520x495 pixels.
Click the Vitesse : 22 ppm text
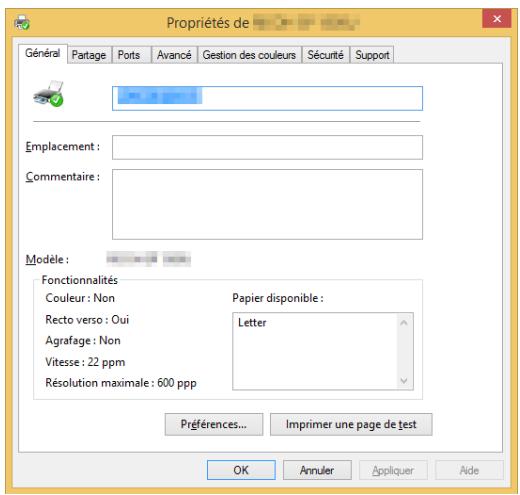coord(85,362)
